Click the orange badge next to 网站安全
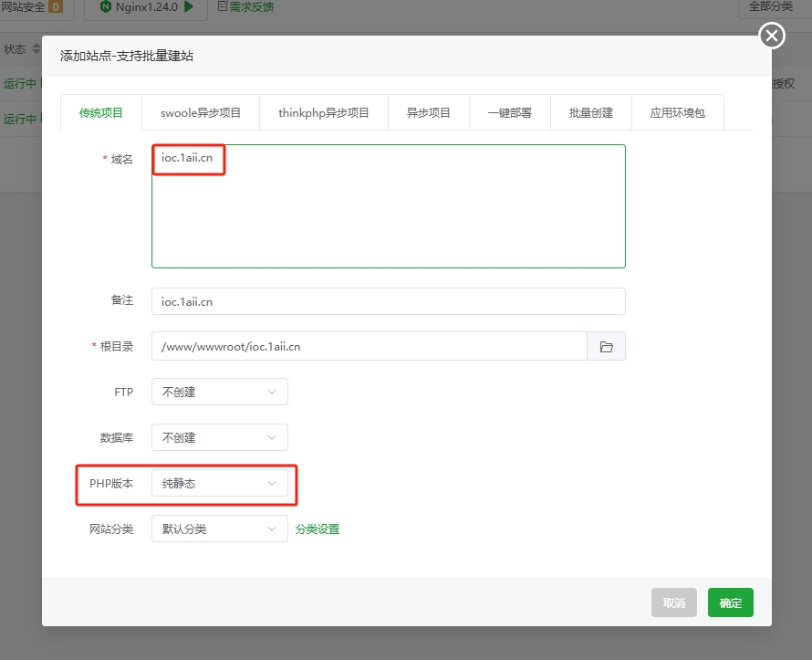This screenshot has height=660, width=812. click(55, 7)
